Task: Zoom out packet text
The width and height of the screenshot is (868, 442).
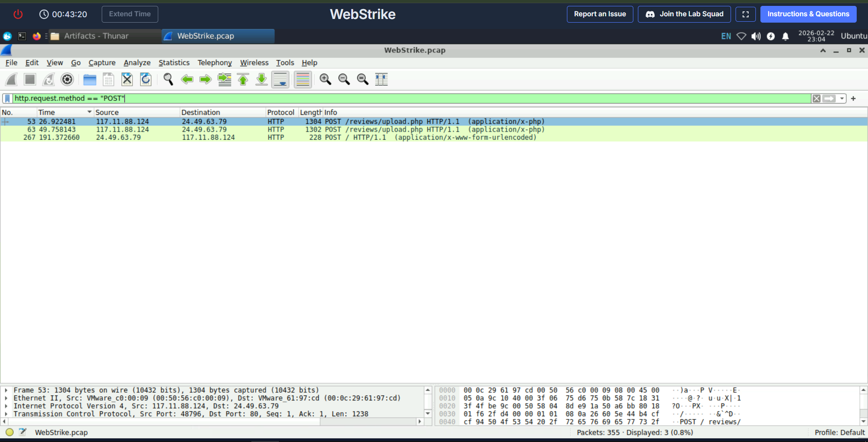Action: coord(344,80)
